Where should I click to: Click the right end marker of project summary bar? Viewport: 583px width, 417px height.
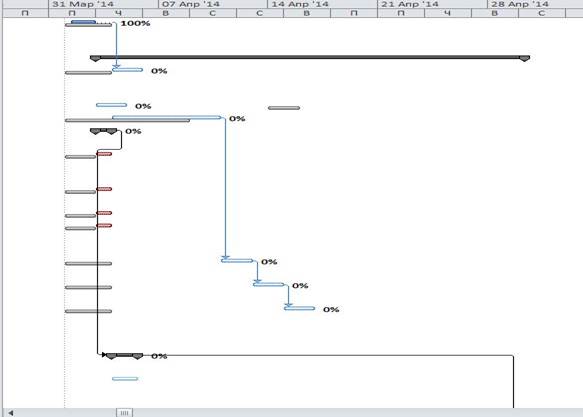point(525,59)
